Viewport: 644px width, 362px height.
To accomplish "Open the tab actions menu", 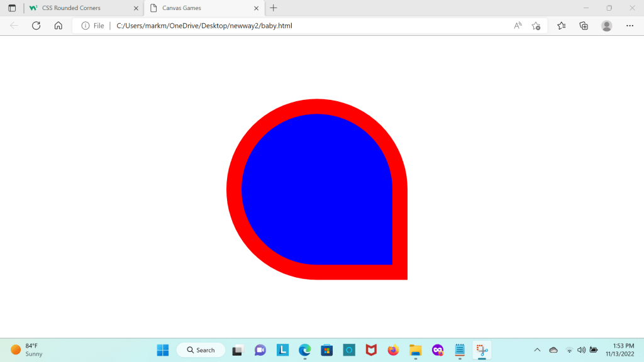I will click(12, 8).
